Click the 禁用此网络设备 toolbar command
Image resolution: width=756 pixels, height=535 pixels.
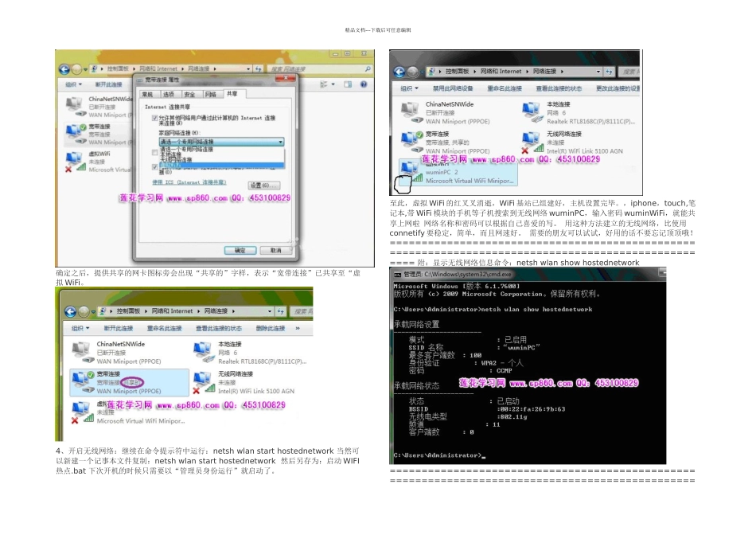pyautogui.click(x=453, y=88)
